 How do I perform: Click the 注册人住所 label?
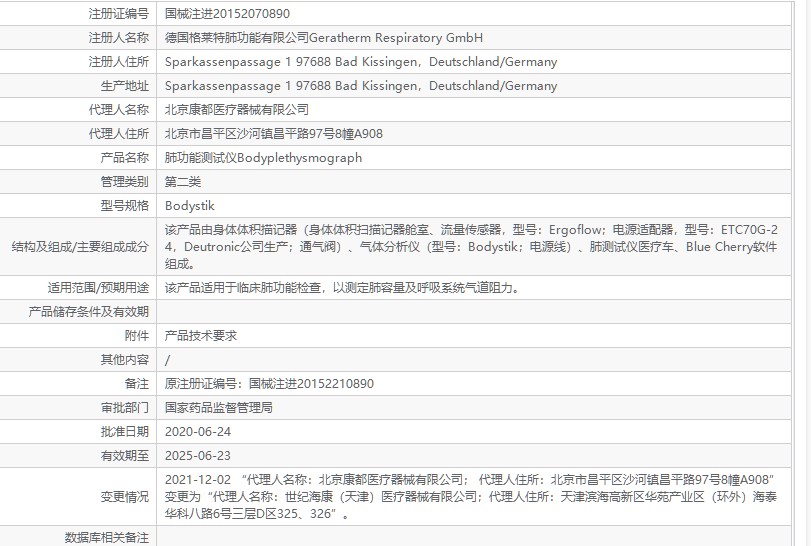coord(118,62)
